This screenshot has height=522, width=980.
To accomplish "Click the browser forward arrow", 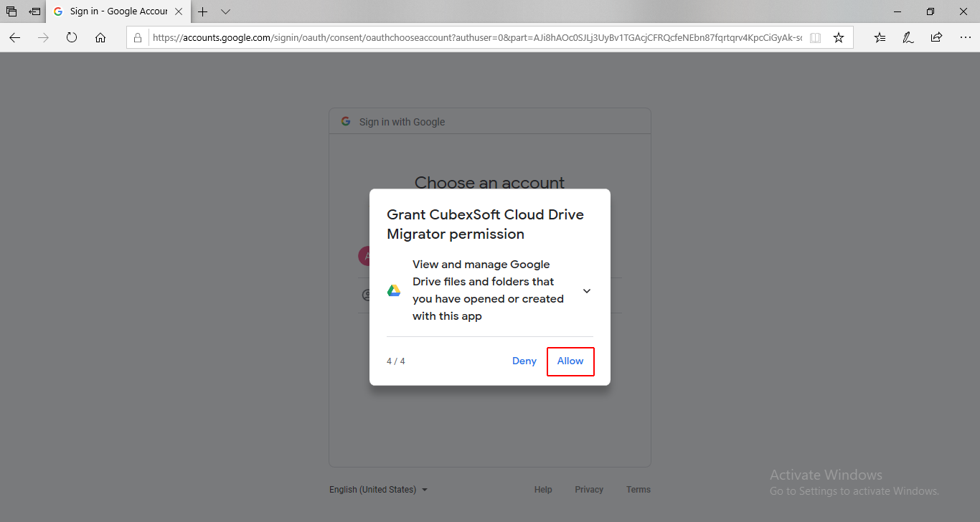I will point(43,38).
